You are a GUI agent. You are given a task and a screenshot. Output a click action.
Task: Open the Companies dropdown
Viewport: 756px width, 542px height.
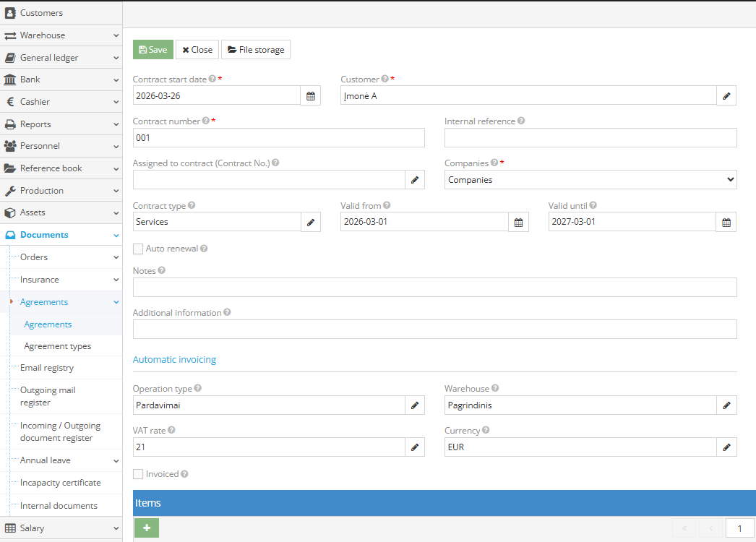point(590,180)
